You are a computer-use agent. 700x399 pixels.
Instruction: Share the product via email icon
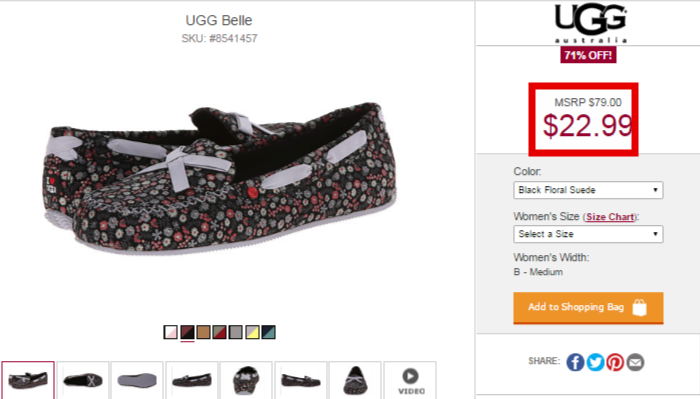pyautogui.click(x=635, y=362)
